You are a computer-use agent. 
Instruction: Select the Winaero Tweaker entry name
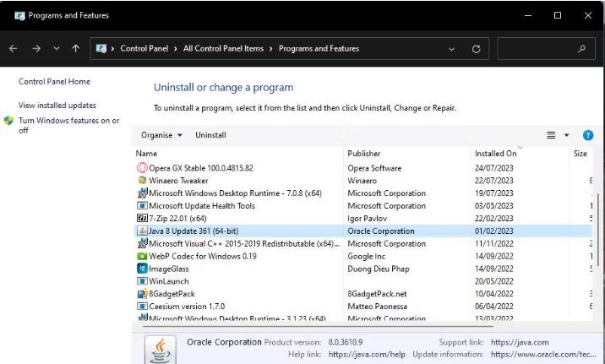[178, 181]
